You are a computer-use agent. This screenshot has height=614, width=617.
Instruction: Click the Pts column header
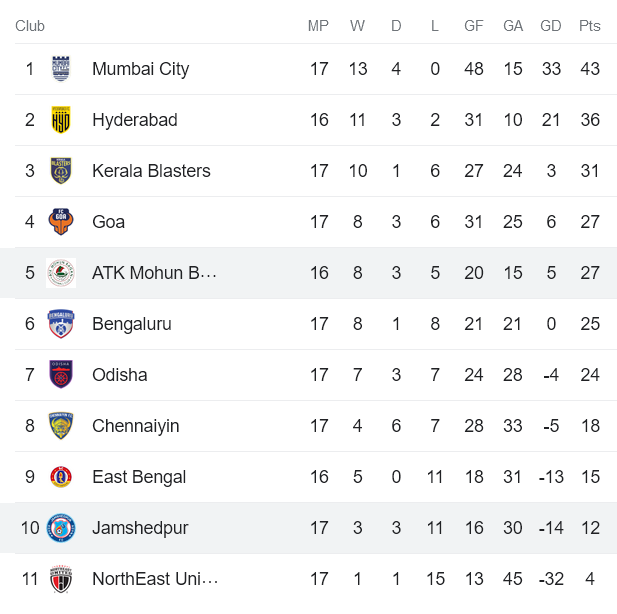tap(589, 26)
